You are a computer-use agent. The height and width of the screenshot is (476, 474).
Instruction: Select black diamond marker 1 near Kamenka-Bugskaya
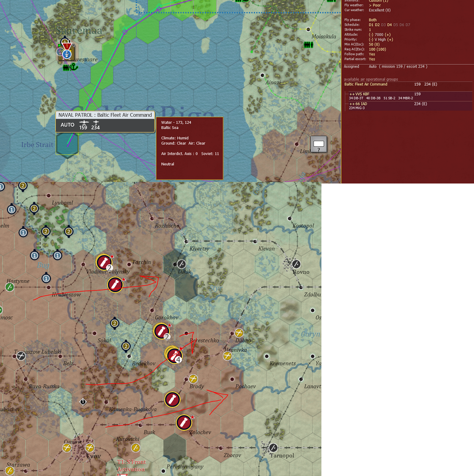pos(83,402)
